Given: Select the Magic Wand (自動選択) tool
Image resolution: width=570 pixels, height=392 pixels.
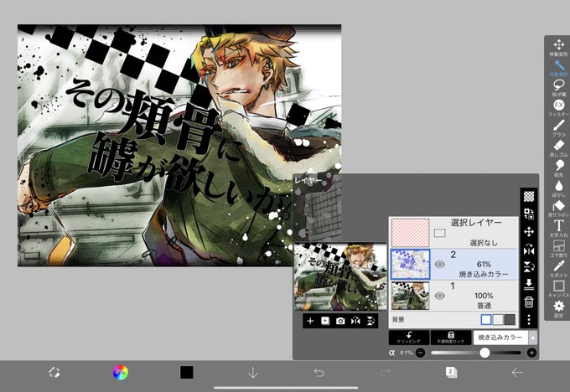Looking at the screenshot, I should coord(558,68).
